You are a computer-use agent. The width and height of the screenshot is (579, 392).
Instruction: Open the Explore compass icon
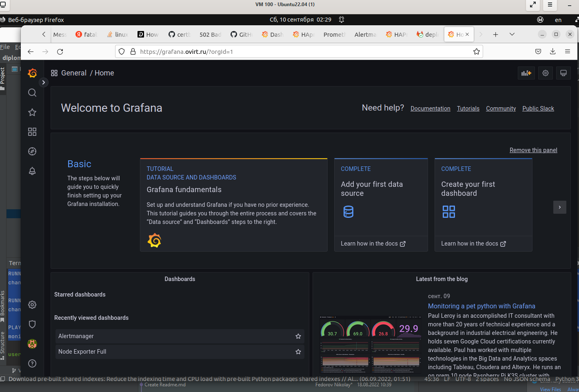tap(32, 151)
